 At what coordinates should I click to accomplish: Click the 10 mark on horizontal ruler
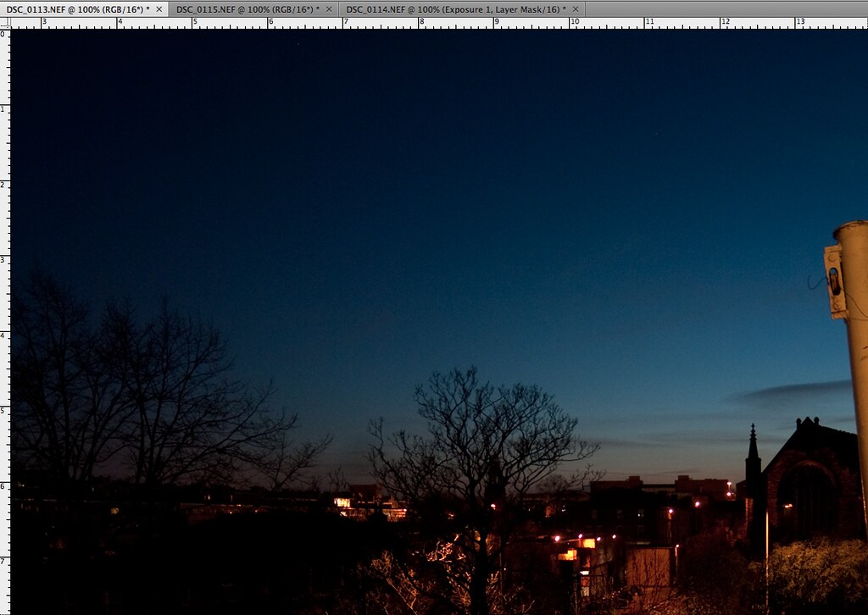(x=572, y=23)
